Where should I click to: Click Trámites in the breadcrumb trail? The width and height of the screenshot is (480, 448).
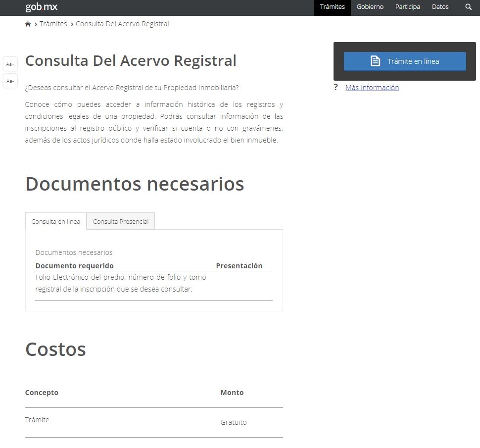(x=53, y=23)
